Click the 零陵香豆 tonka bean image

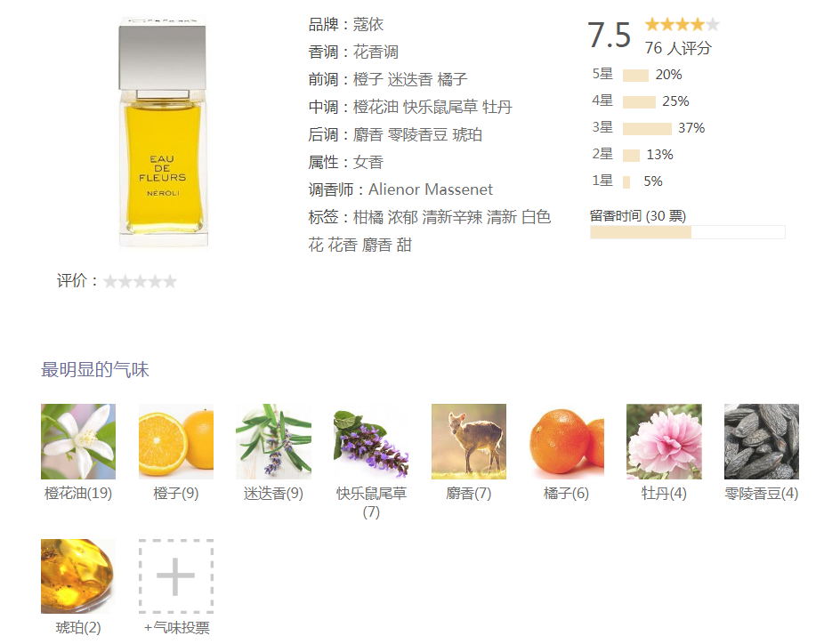[x=762, y=441]
